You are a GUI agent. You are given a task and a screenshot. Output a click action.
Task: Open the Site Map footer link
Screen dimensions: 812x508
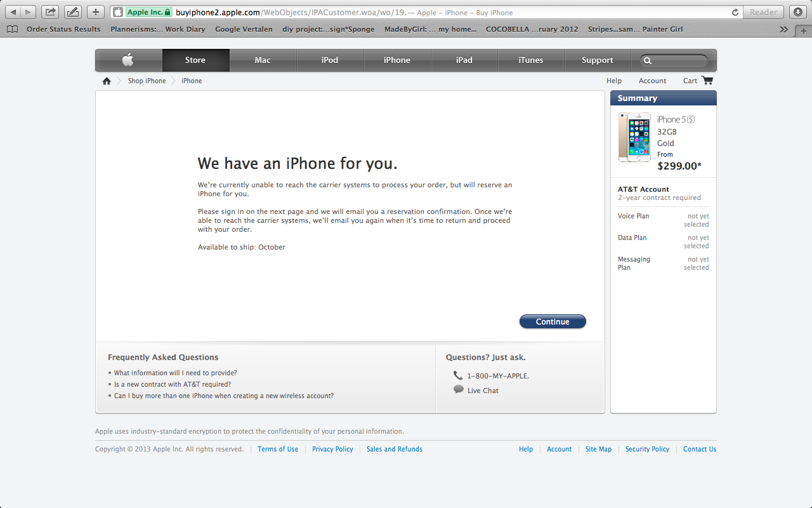[x=598, y=449]
